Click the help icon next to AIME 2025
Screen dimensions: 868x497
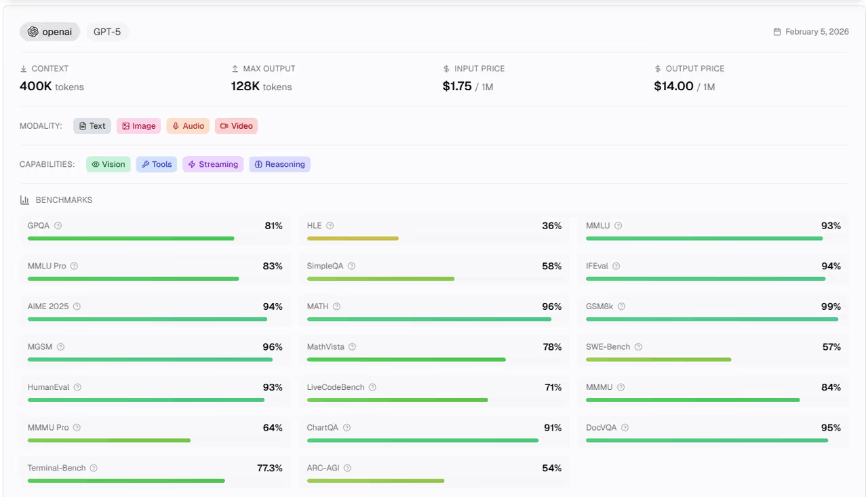point(77,306)
